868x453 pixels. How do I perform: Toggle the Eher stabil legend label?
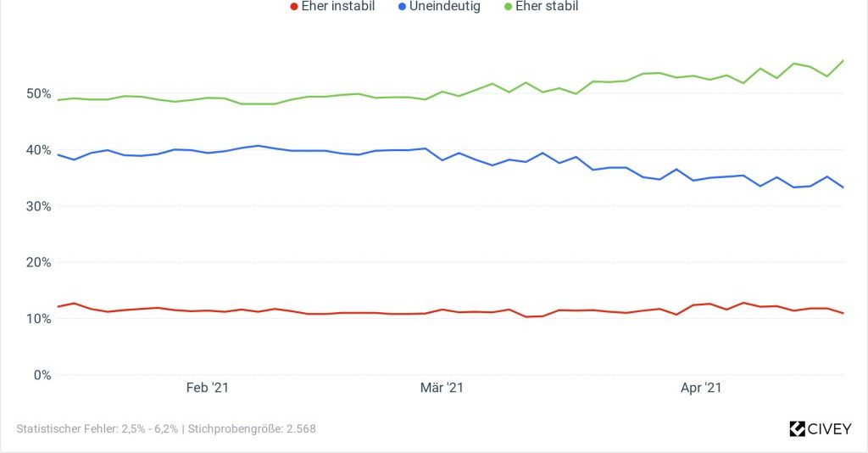(547, 6)
